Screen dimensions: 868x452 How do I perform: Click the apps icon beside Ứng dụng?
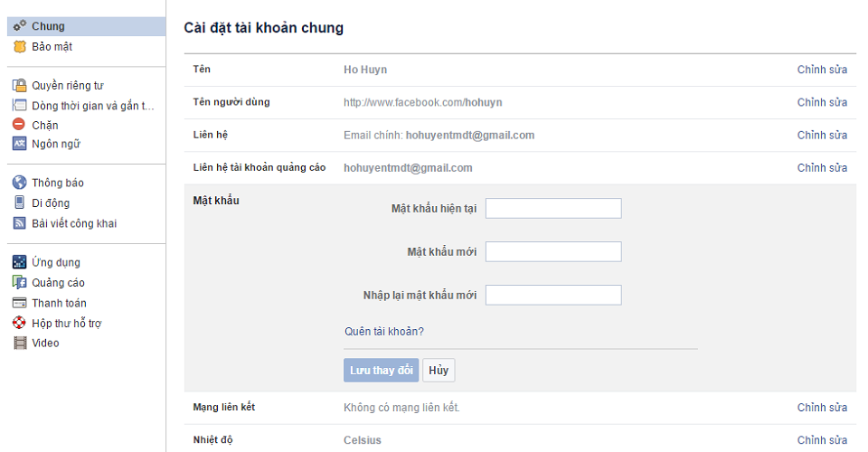[19, 261]
